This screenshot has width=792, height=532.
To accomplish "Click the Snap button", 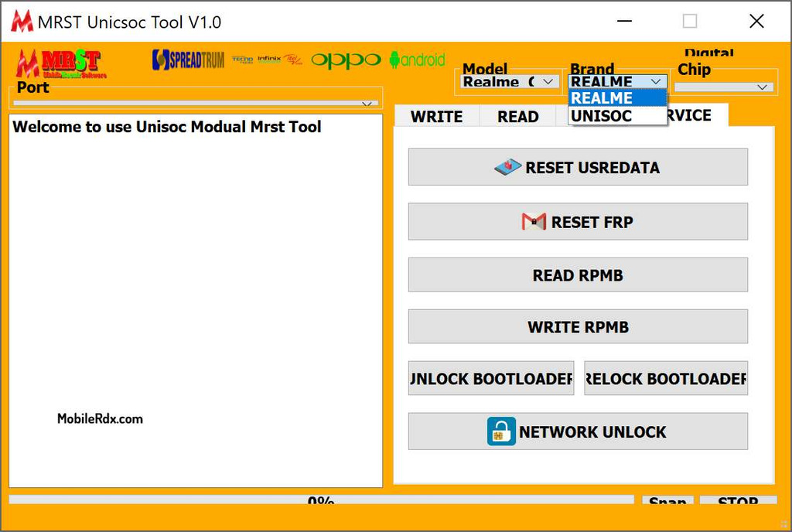I will click(x=667, y=500).
